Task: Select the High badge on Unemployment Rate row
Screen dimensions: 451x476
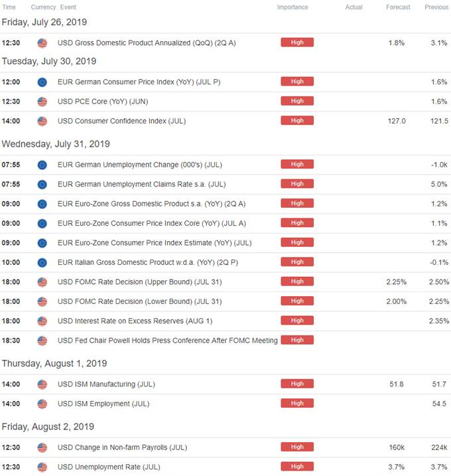Action: 297,466
